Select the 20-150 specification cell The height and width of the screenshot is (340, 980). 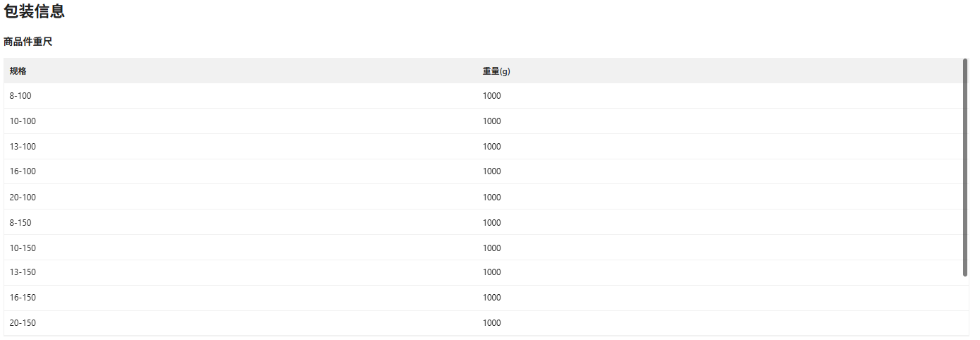(23, 323)
